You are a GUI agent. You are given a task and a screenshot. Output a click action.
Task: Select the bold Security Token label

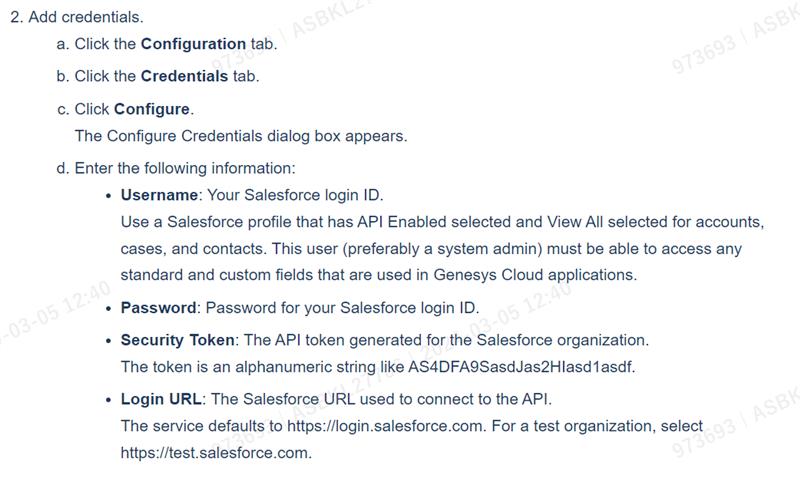(177, 340)
